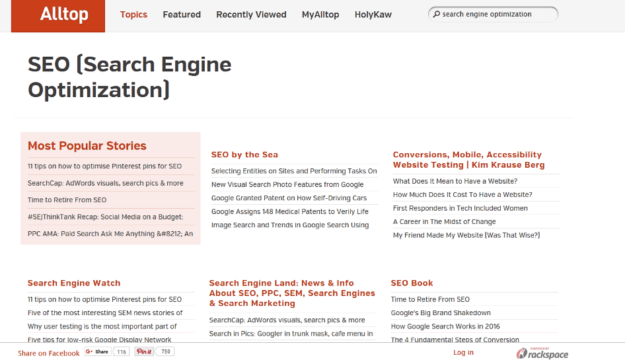The height and width of the screenshot is (364, 625).
Task: Open the HolyKaw page
Action: [373, 15]
